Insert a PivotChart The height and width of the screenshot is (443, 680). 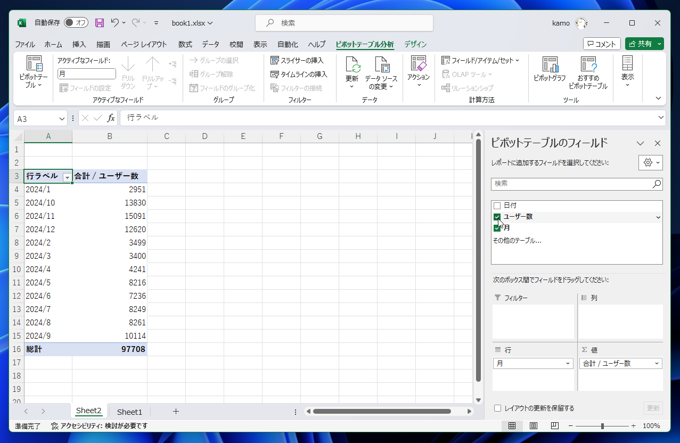[x=549, y=69]
